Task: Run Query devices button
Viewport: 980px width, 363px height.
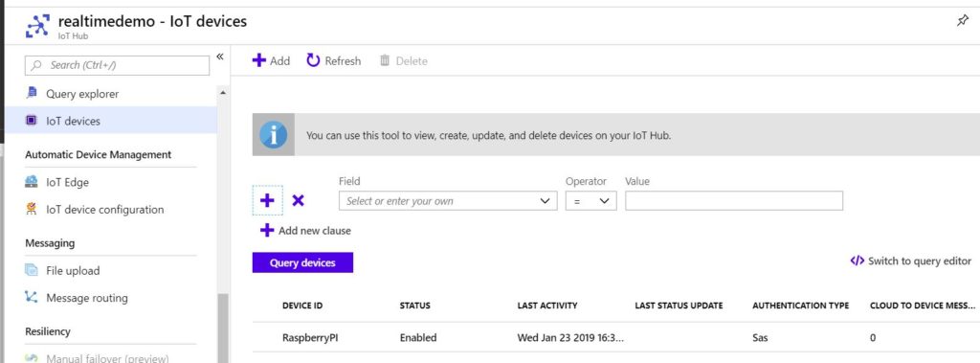Action: [x=302, y=262]
